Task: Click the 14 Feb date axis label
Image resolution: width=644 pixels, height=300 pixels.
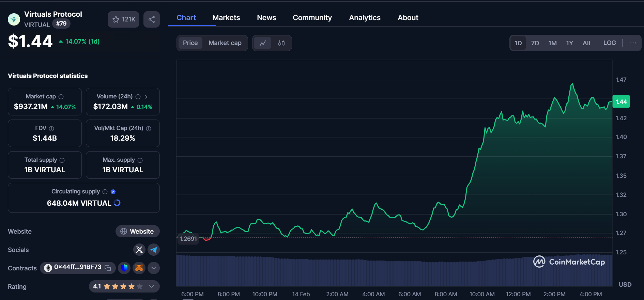Action: point(301,294)
